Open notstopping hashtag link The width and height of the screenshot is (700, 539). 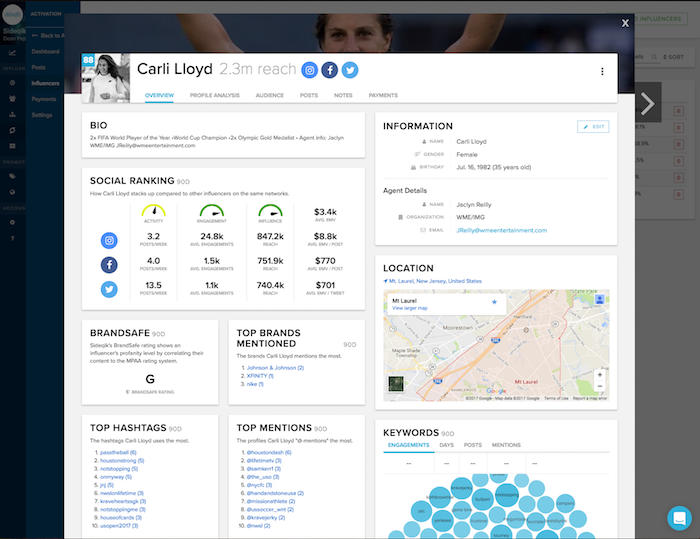pos(119,469)
